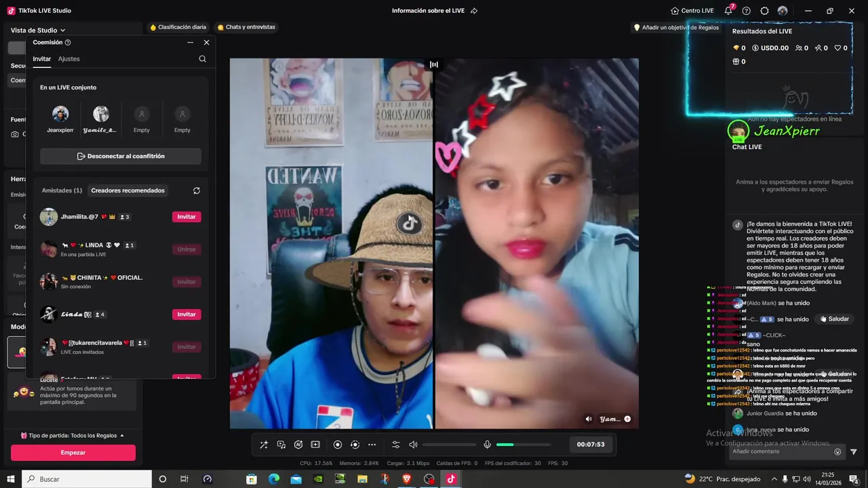
Task: Click the TikTok logo overlay on the video
Action: pos(408,224)
